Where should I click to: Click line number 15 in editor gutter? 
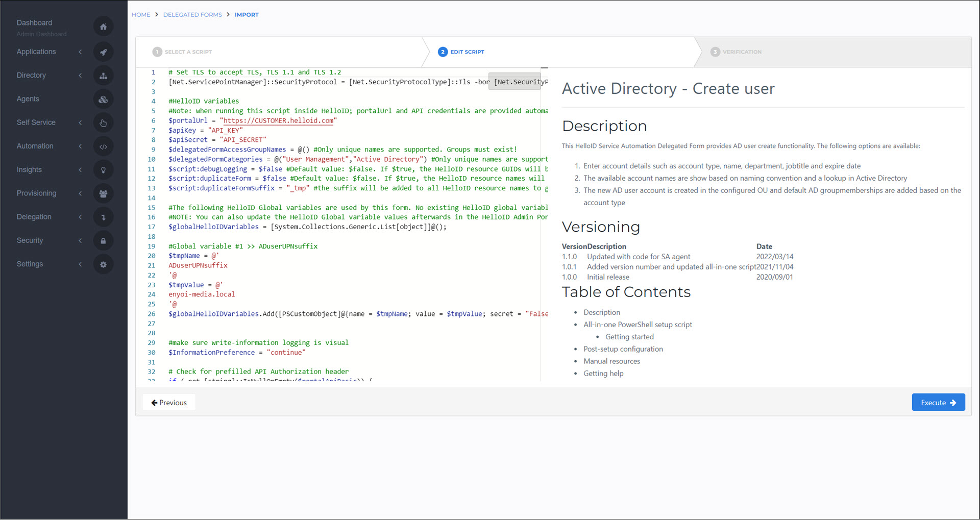[x=152, y=208]
